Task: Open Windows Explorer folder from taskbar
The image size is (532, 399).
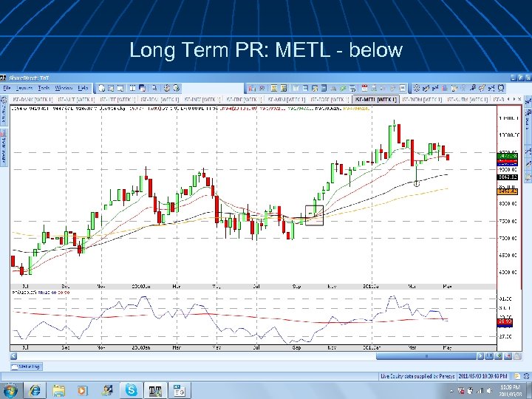Action: point(58,391)
